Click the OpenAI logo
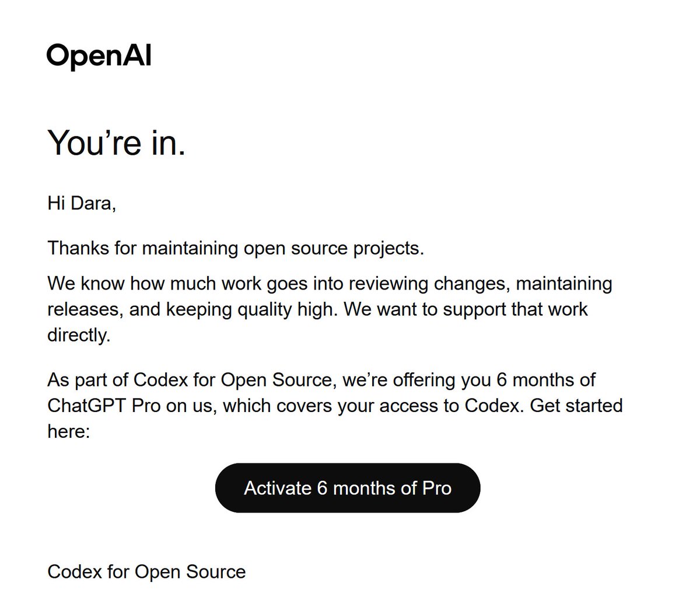 [99, 57]
